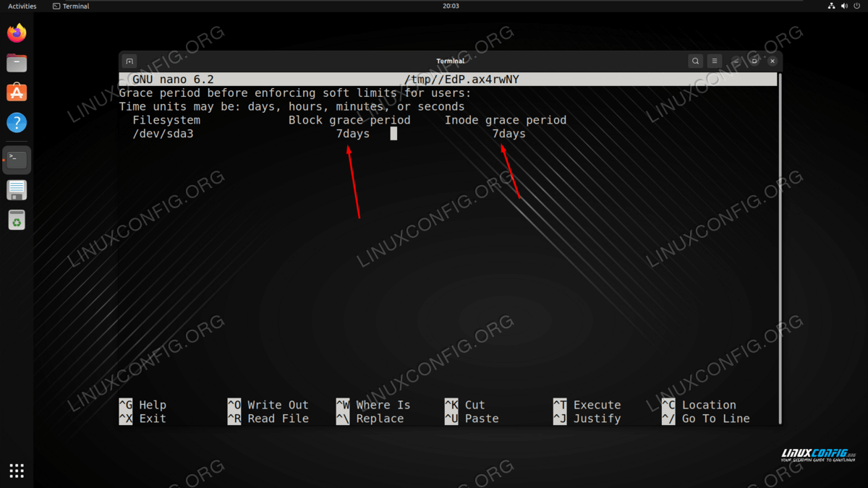Screen dimensions: 868x488
Task: Click the Terminal search icon
Action: coord(695,61)
